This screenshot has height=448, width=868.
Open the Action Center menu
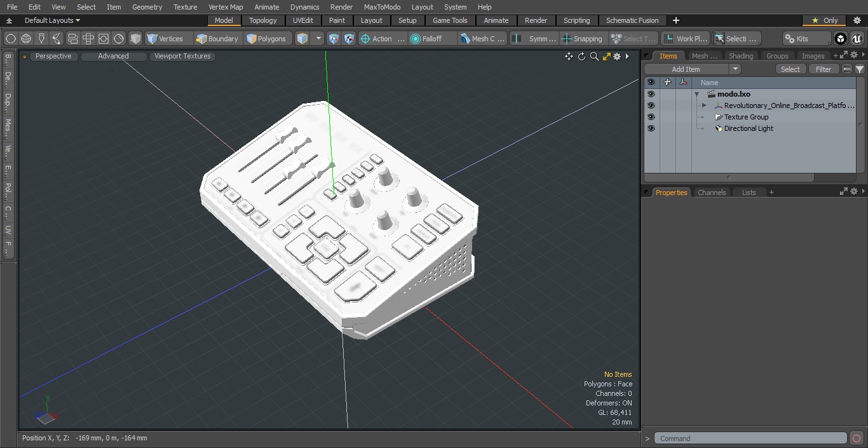[x=383, y=39]
